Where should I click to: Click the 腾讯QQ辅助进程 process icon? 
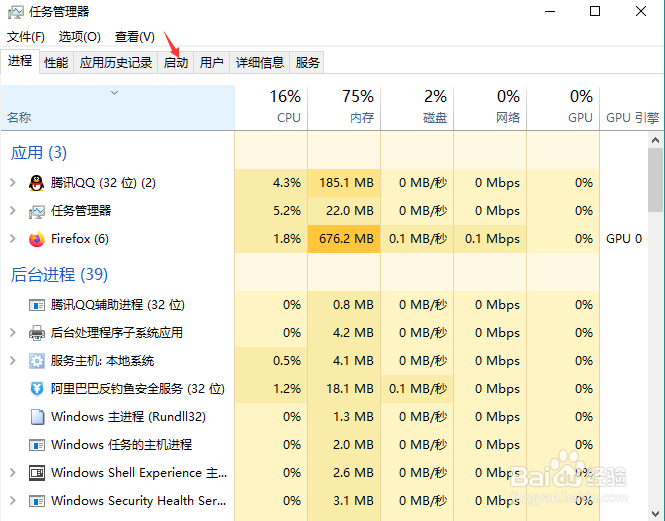click(x=36, y=305)
